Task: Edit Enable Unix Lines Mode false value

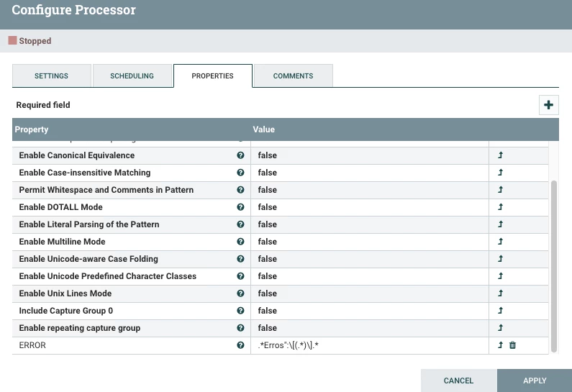Action: coord(370,293)
